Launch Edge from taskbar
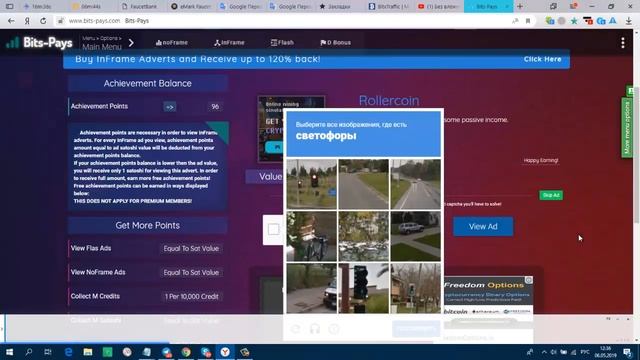The image size is (640, 360). (x=68, y=352)
